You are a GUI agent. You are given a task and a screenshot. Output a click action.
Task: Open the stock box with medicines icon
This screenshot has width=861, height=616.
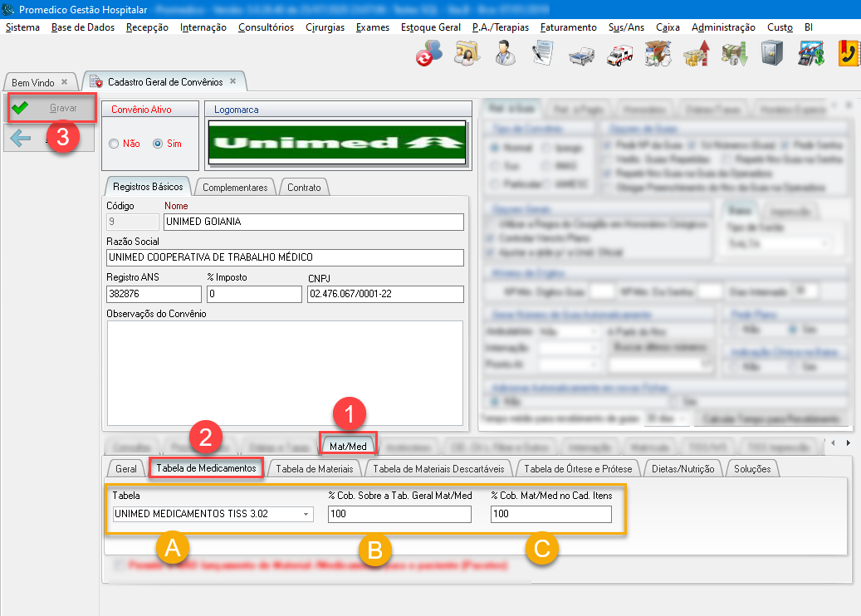pyautogui.click(x=658, y=54)
